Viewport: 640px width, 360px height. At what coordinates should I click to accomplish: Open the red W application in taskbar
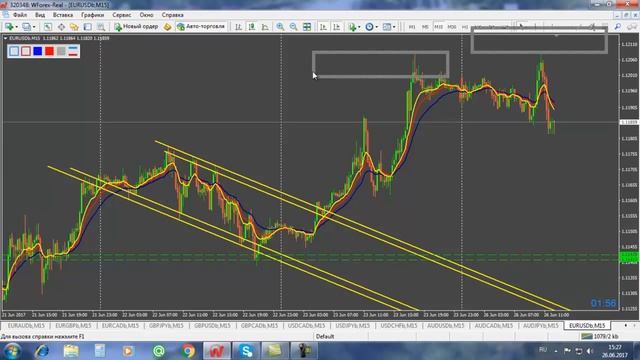pos(217,351)
